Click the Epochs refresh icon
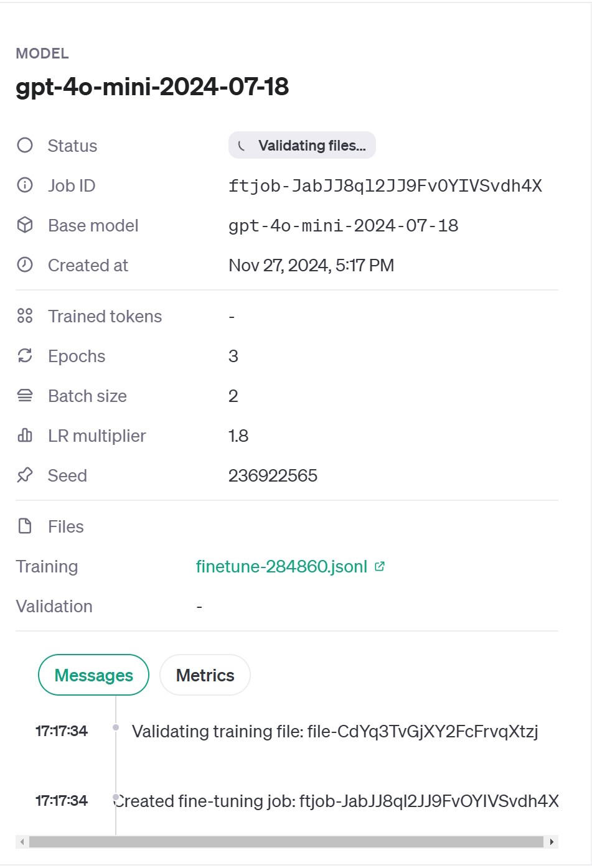Screen dimensions: 592x868 click(x=25, y=355)
